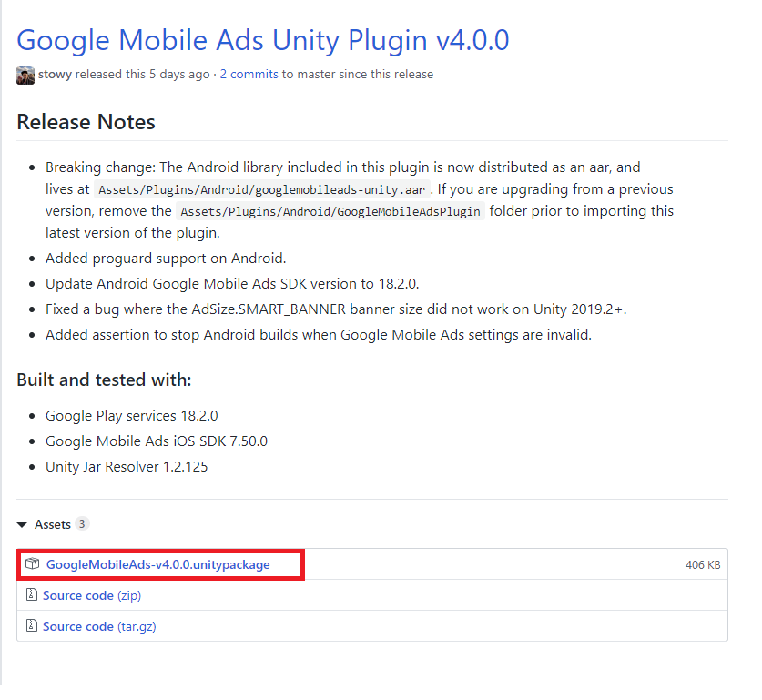The height and width of the screenshot is (700, 762).
Task: Click the AdSize.SMART_BANNER bug fix line
Action: click(336, 309)
